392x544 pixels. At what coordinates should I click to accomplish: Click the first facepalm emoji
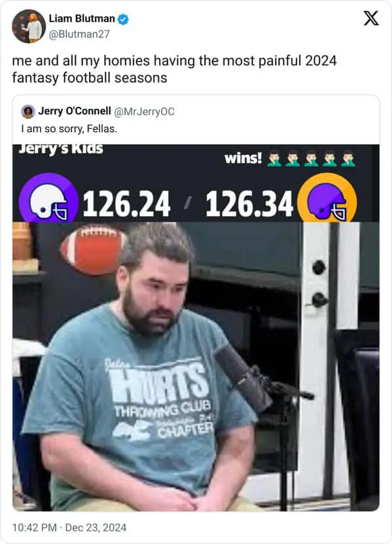click(x=274, y=158)
